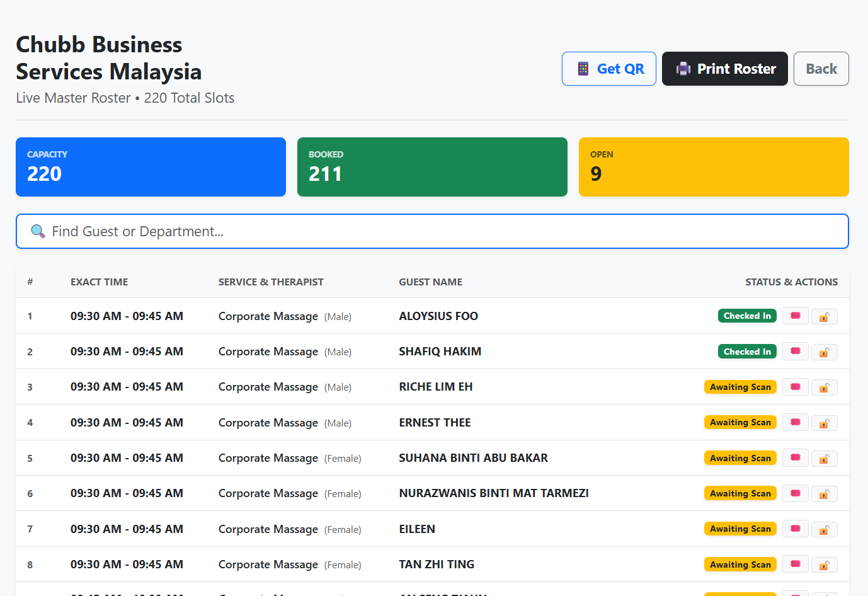The height and width of the screenshot is (596, 868).
Task: Click the ticket icon for ERNEST THEE
Action: pos(796,422)
